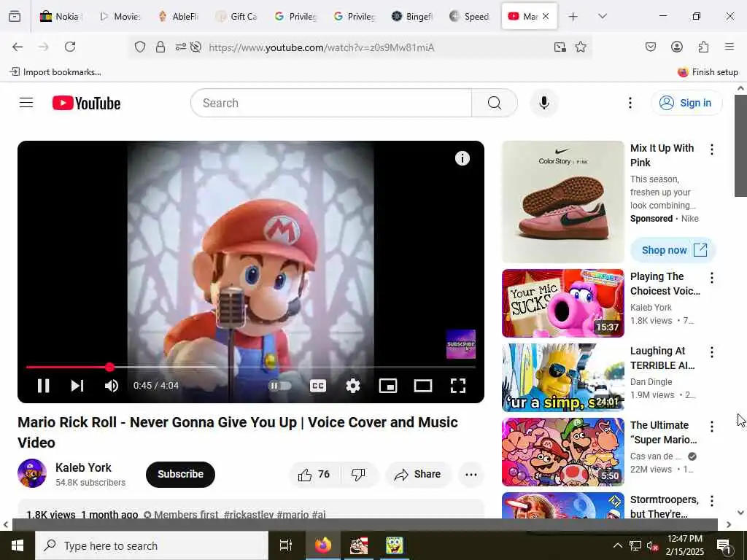
Task: Open Laughing At TERRIBLE AI video title
Action: point(662,358)
